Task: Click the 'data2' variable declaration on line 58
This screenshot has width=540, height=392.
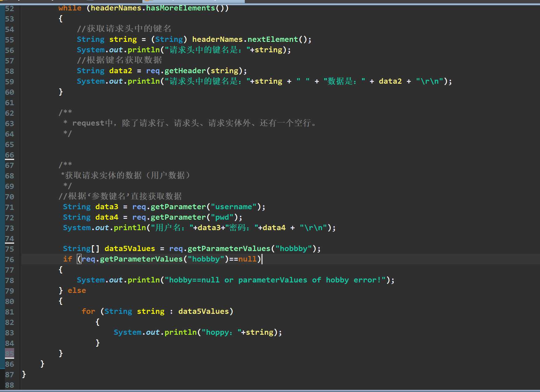Action: point(121,71)
